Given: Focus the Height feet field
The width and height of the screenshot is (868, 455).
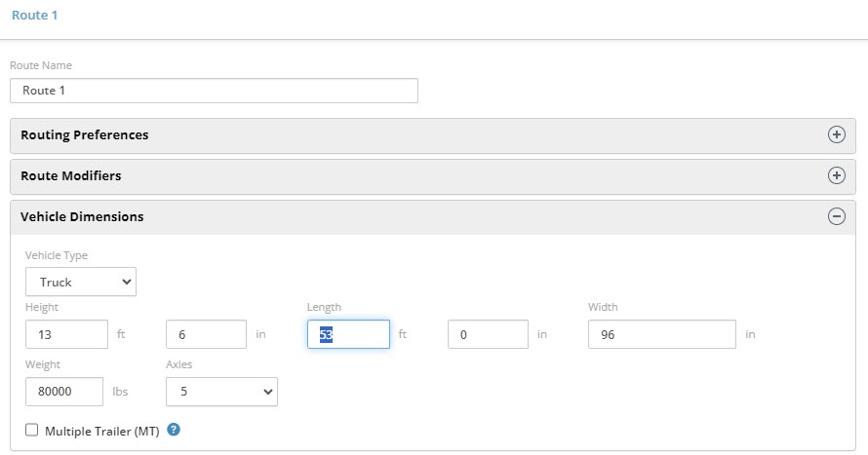Looking at the screenshot, I should pyautogui.click(x=66, y=334).
